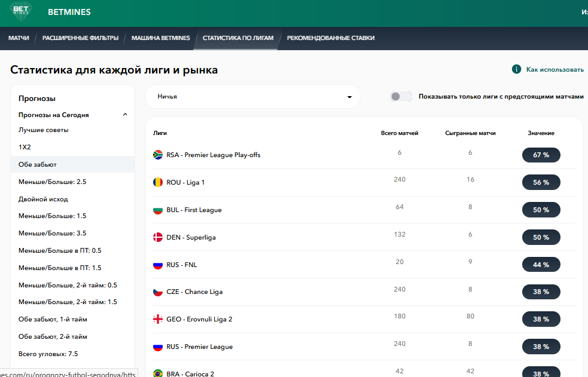The height and width of the screenshot is (377, 588).
Task: Click the Brazil flag icon
Action: (x=158, y=373)
